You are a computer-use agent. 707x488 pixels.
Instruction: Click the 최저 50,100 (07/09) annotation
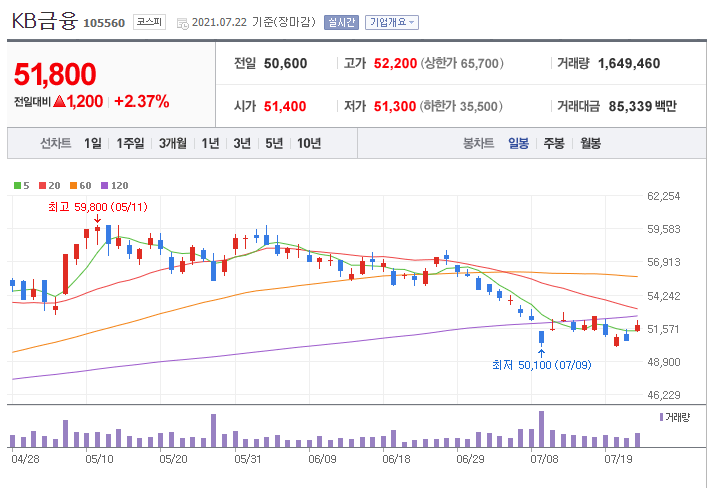[542, 365]
